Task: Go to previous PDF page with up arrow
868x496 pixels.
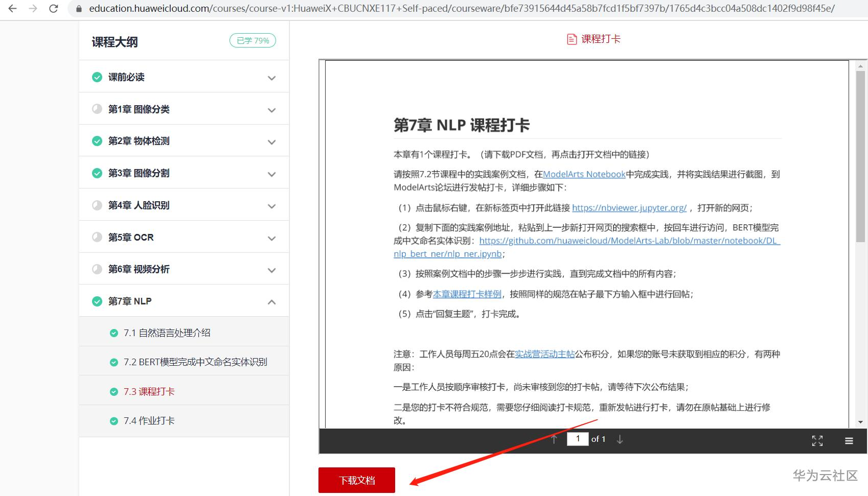Action: (554, 439)
